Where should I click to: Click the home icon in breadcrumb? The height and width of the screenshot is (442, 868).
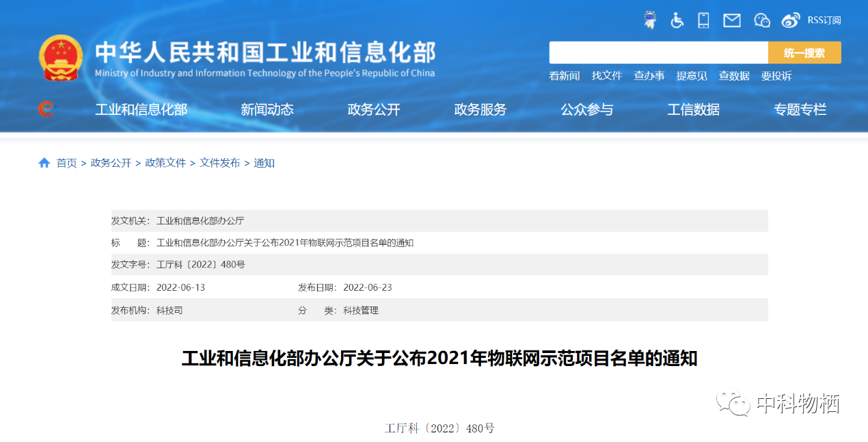pyautogui.click(x=44, y=163)
